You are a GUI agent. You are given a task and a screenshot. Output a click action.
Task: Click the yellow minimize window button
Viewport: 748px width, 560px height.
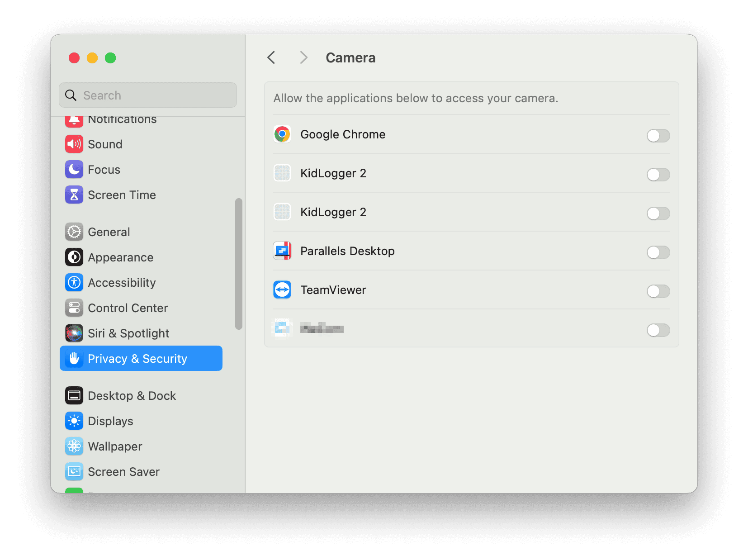[92, 58]
